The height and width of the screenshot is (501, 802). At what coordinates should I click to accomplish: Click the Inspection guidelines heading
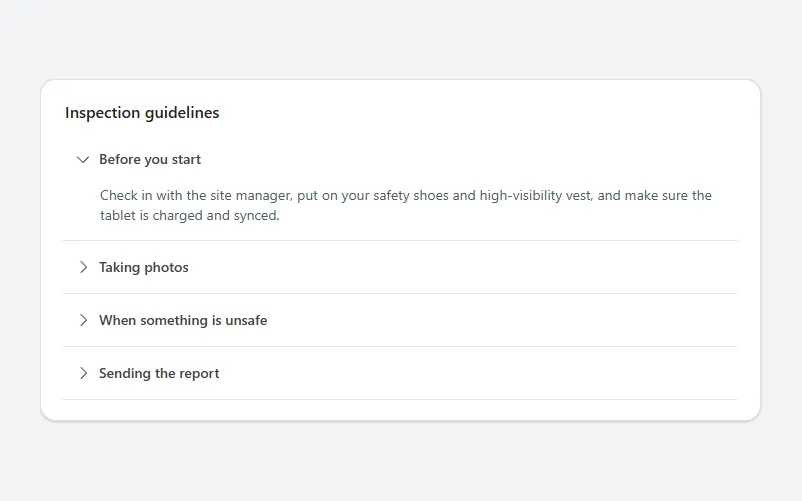point(142,112)
